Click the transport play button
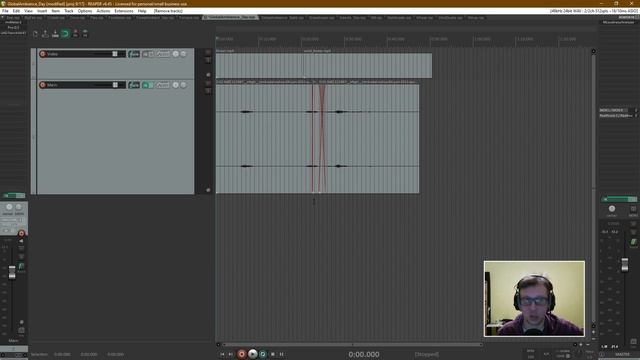Screen dimensions: 640x360 pos(253,354)
